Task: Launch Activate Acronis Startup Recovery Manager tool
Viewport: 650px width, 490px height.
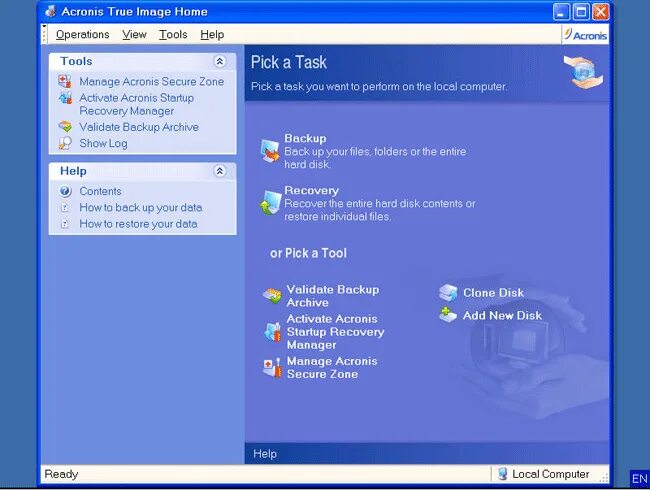Action: tap(335, 332)
